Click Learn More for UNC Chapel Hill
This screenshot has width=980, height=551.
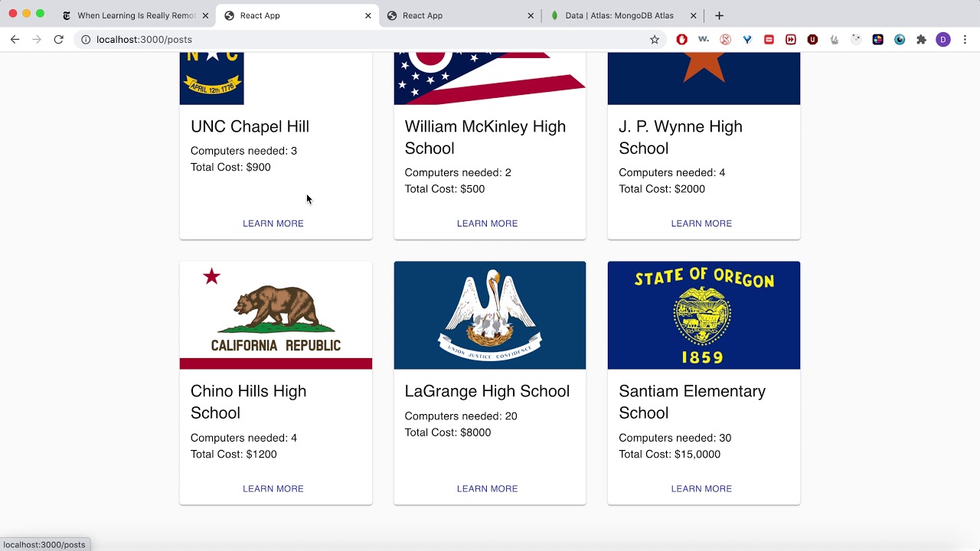[273, 223]
